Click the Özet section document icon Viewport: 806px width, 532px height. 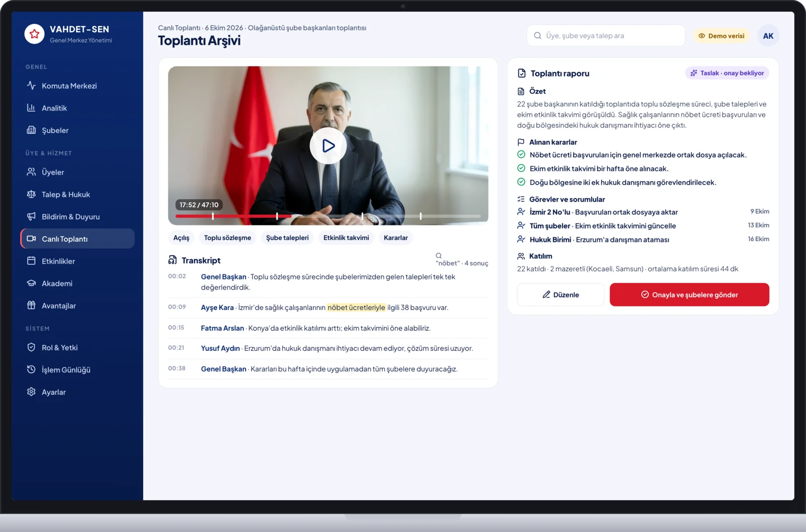pos(521,91)
